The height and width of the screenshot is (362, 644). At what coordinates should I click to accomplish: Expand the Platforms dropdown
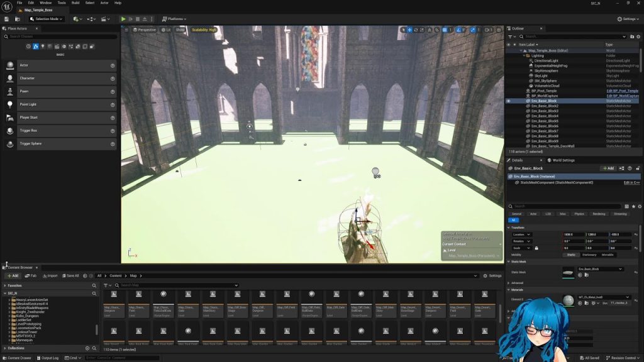coord(174,19)
